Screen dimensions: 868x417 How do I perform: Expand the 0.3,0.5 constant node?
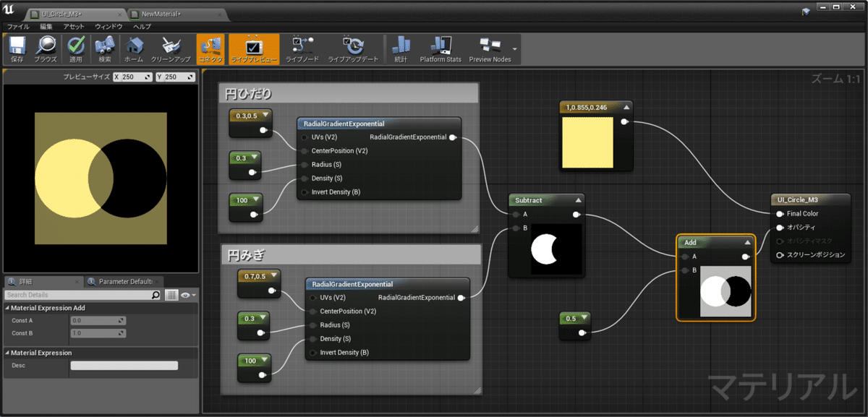pos(265,114)
